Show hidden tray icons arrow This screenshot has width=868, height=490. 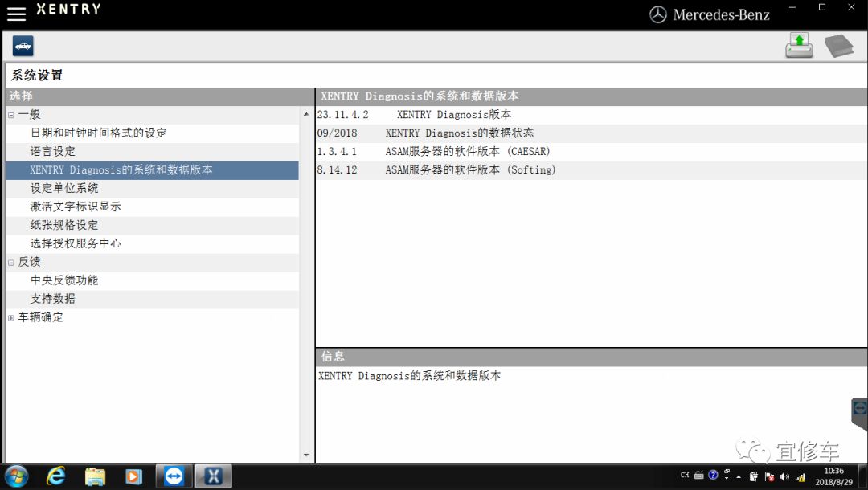pyautogui.click(x=739, y=476)
